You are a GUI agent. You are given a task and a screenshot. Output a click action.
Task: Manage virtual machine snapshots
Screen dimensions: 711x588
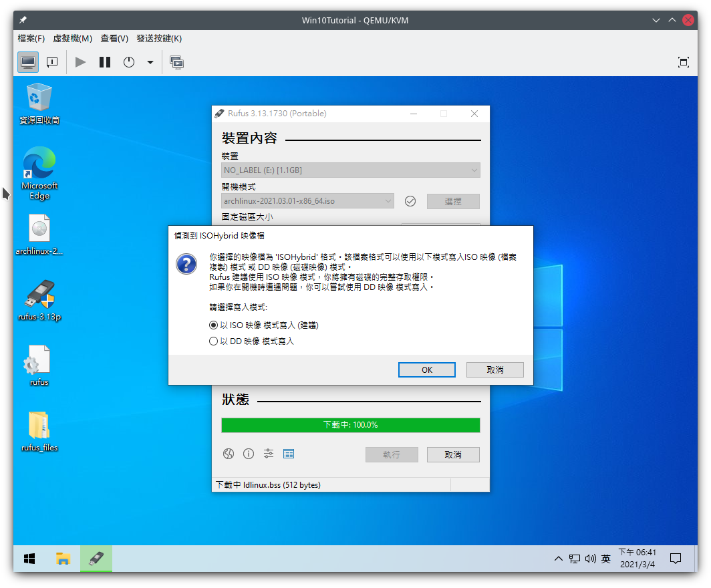tap(176, 62)
